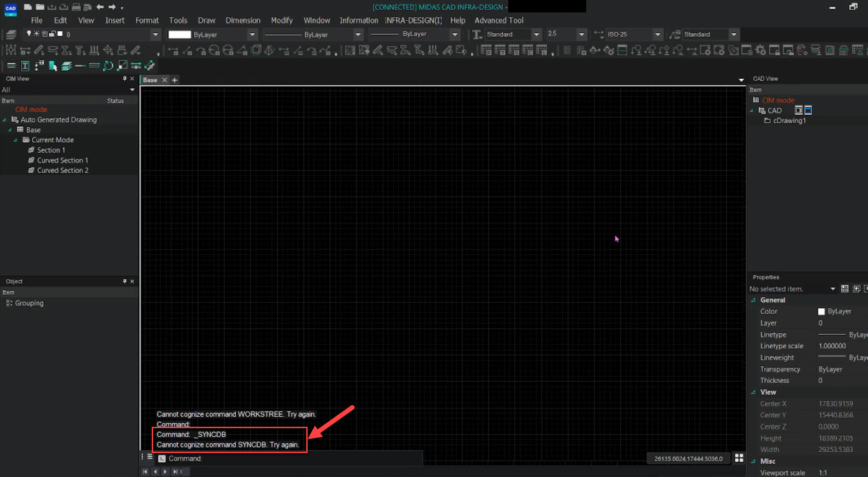Open the Modify menu
Viewport: 868px width, 477px height.
282,20
